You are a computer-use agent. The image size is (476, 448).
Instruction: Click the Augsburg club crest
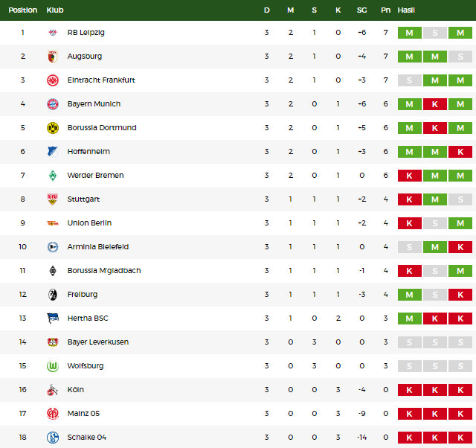(x=53, y=57)
